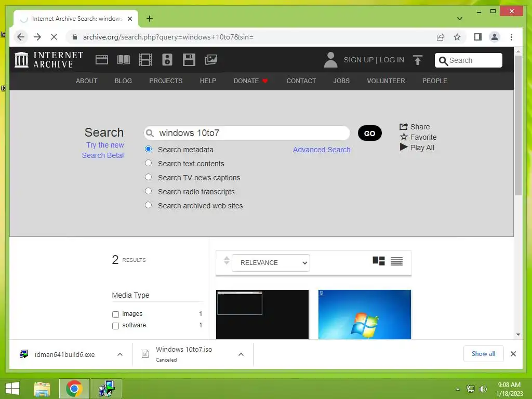Close the downloads bar
Screen dimensions: 532x399
pyautogui.click(x=513, y=354)
